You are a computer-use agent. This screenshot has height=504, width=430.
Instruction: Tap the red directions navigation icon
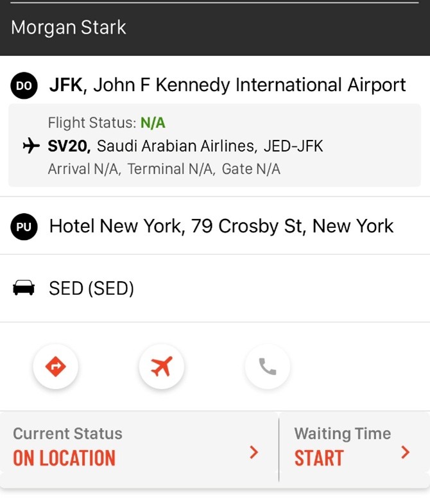click(x=56, y=367)
